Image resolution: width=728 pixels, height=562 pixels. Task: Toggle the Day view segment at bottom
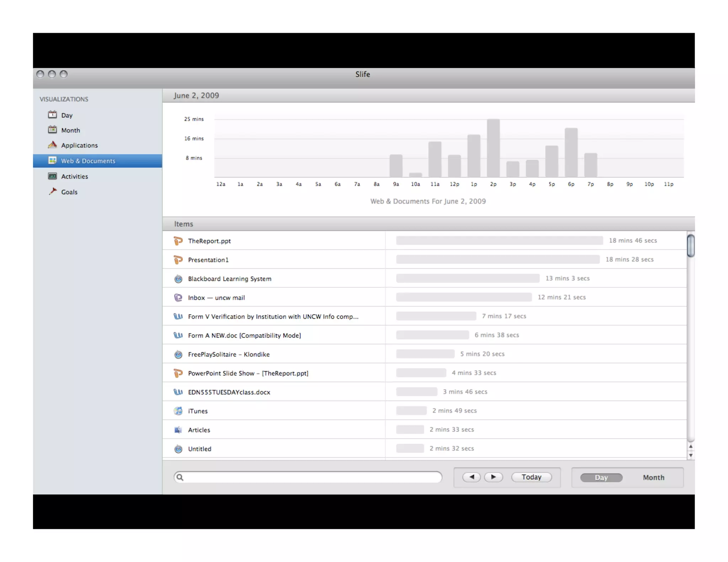point(601,477)
